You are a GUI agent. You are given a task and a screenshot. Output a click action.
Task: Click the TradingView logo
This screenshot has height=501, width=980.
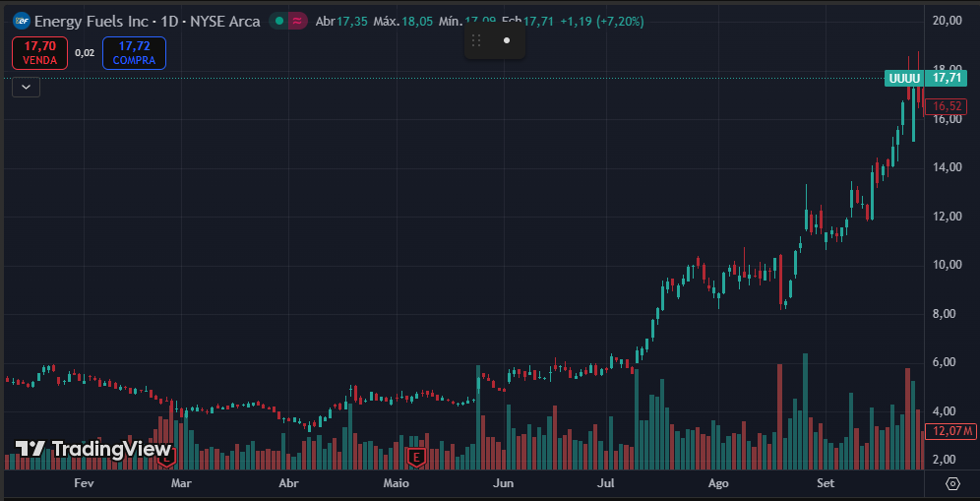[93, 449]
